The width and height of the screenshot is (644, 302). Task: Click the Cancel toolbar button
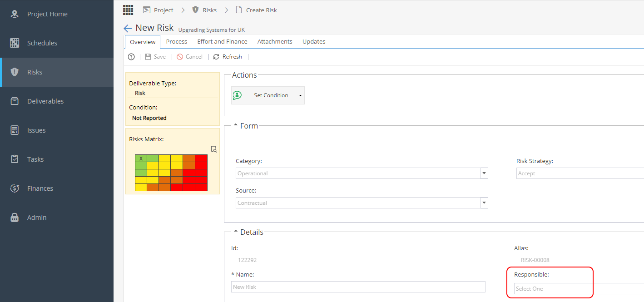click(190, 57)
